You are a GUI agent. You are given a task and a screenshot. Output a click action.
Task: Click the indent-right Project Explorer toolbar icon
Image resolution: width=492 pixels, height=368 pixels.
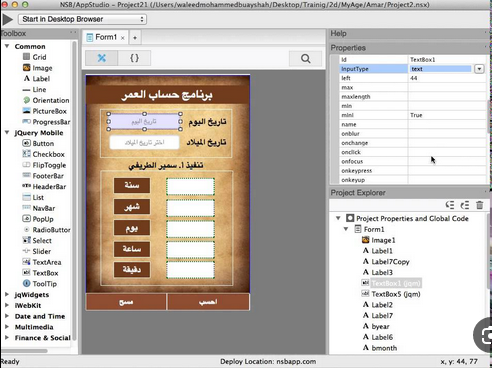(465, 205)
